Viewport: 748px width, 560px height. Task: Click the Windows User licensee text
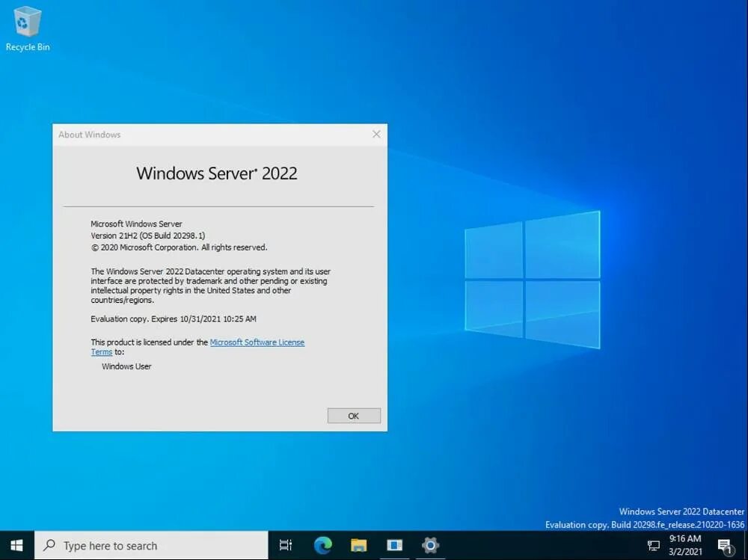pos(126,366)
